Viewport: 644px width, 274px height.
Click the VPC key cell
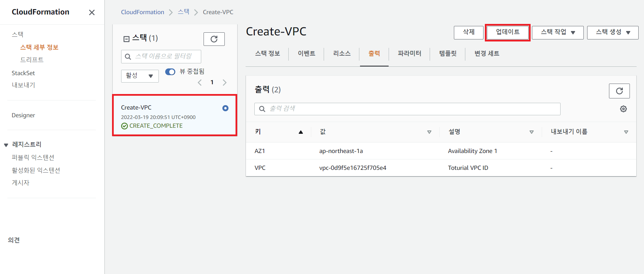[260, 168]
